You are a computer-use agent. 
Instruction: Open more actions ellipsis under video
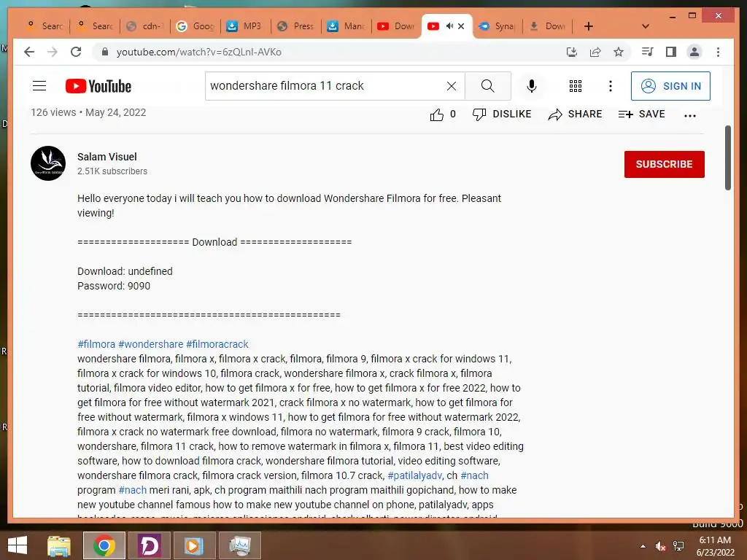[x=690, y=115]
